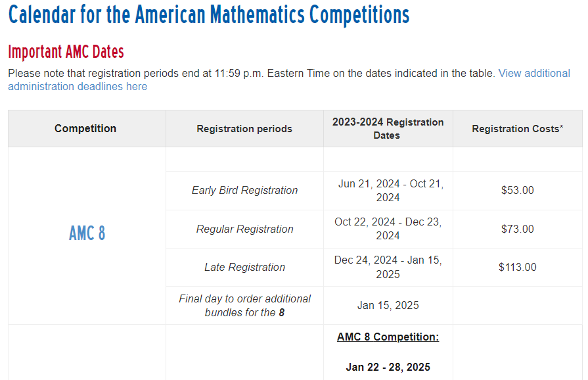Select the Oct 22, 2024 - Dec 23, 2024 dates
The image size is (588, 380).
(388, 229)
